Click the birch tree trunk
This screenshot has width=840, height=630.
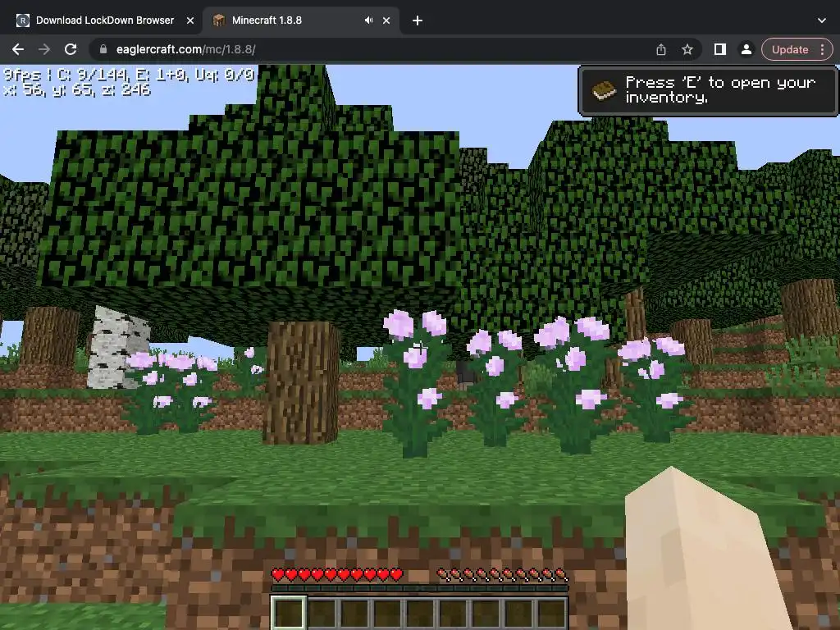click(116, 347)
